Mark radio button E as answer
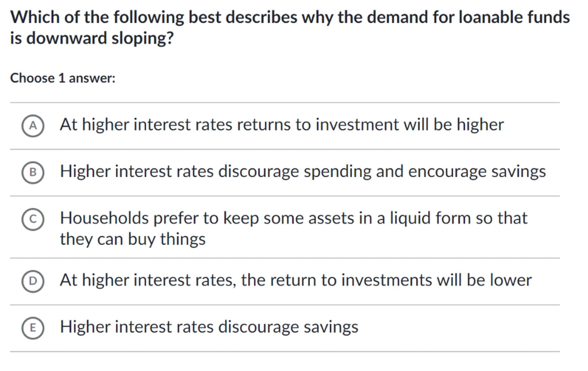Image resolution: width=588 pixels, height=371 pixels. [x=33, y=328]
